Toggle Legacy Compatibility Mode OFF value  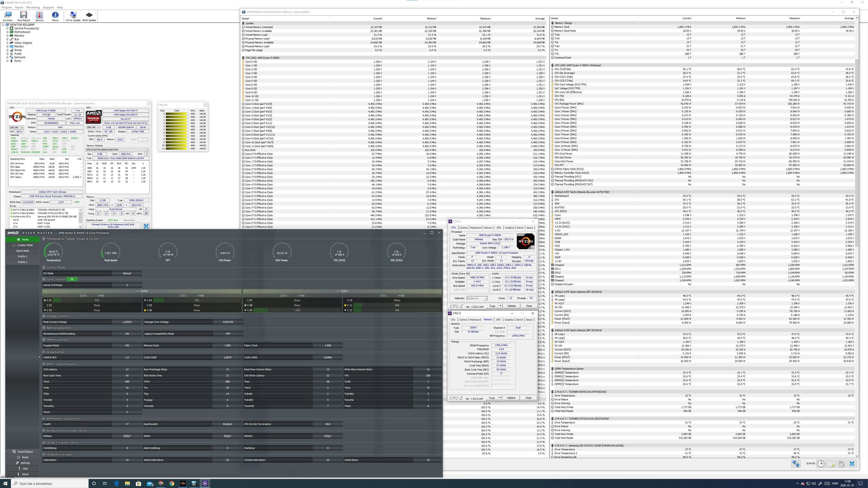pyautogui.click(x=228, y=334)
